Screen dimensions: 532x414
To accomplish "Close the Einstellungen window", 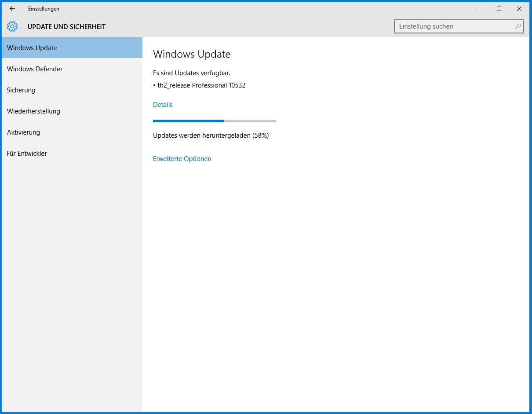I will [519, 9].
